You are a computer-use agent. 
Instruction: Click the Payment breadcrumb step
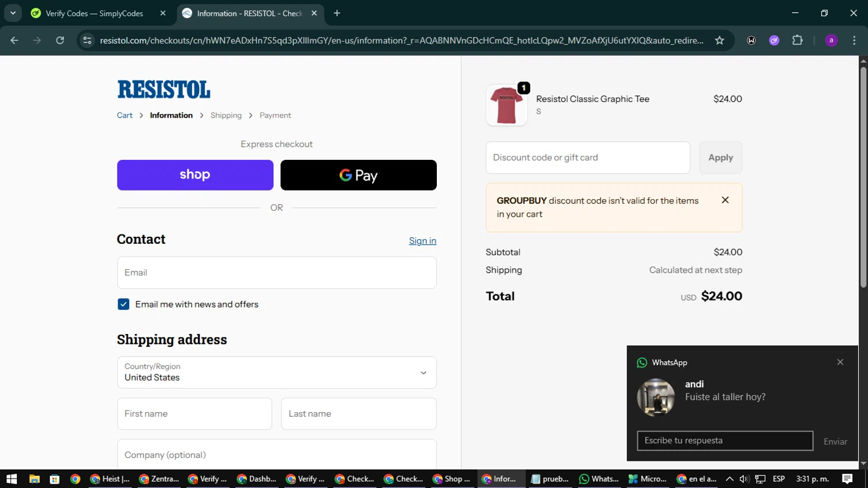pyautogui.click(x=275, y=115)
